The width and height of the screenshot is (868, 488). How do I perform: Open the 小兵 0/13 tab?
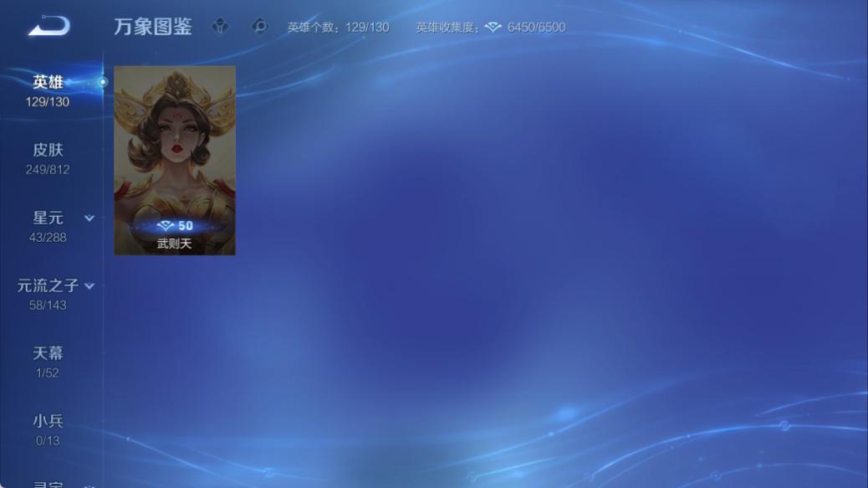pyautogui.click(x=48, y=430)
